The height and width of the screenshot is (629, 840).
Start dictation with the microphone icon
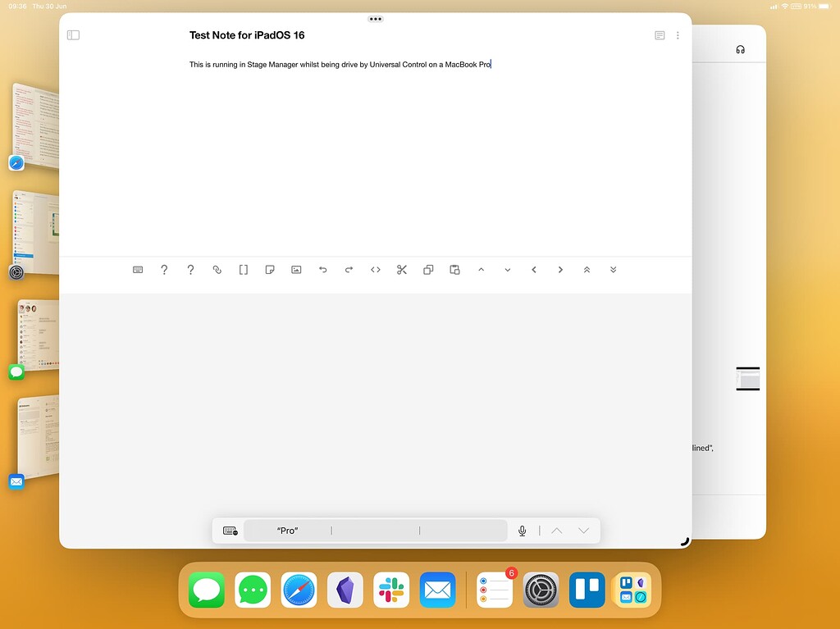coord(523,531)
